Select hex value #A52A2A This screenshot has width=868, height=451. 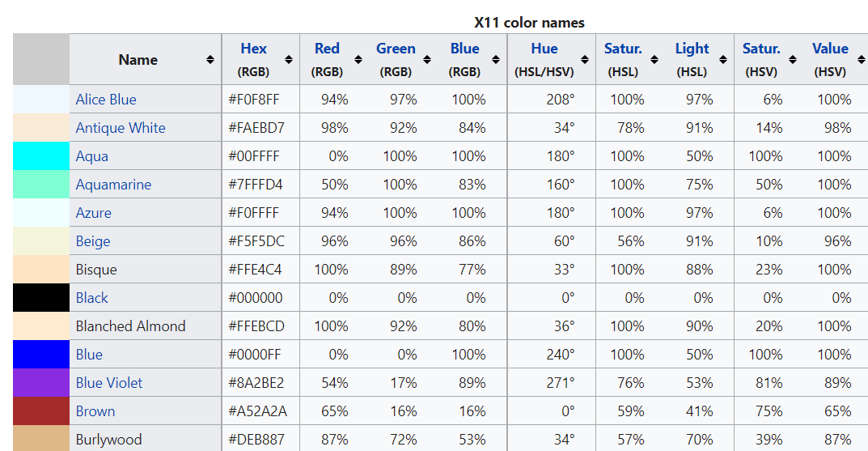tap(257, 411)
